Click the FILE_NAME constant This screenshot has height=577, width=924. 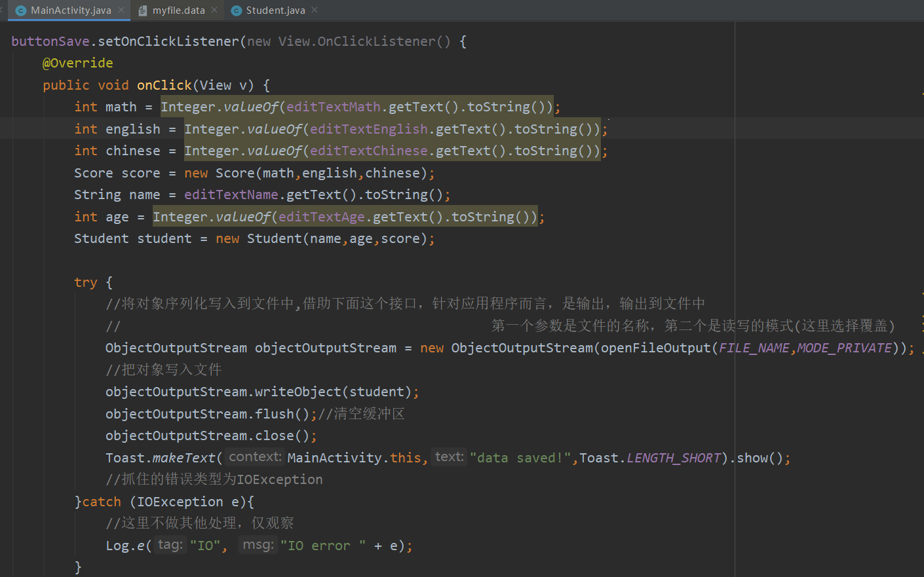pos(754,348)
